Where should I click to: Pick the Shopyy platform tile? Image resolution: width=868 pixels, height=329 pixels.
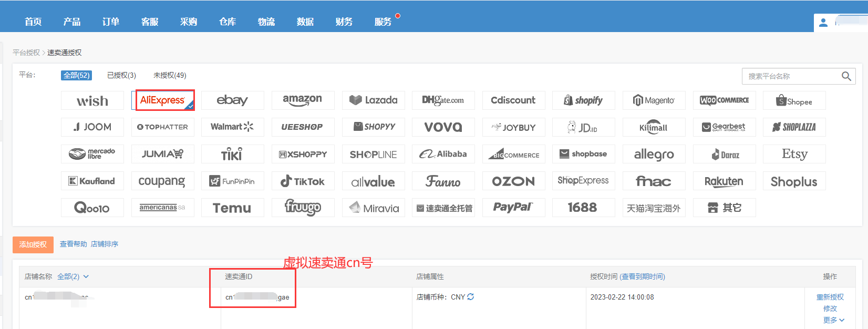point(374,127)
